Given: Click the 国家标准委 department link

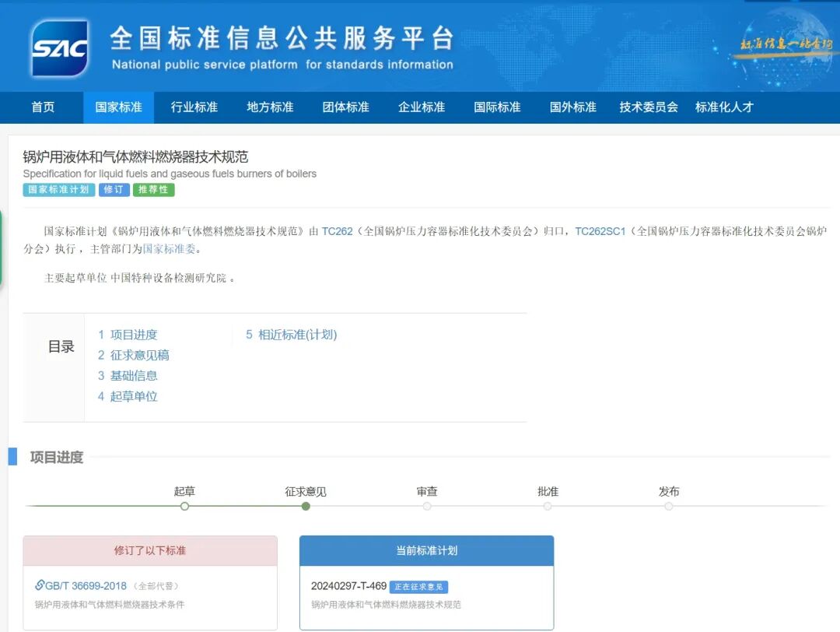Looking at the screenshot, I should [169, 249].
